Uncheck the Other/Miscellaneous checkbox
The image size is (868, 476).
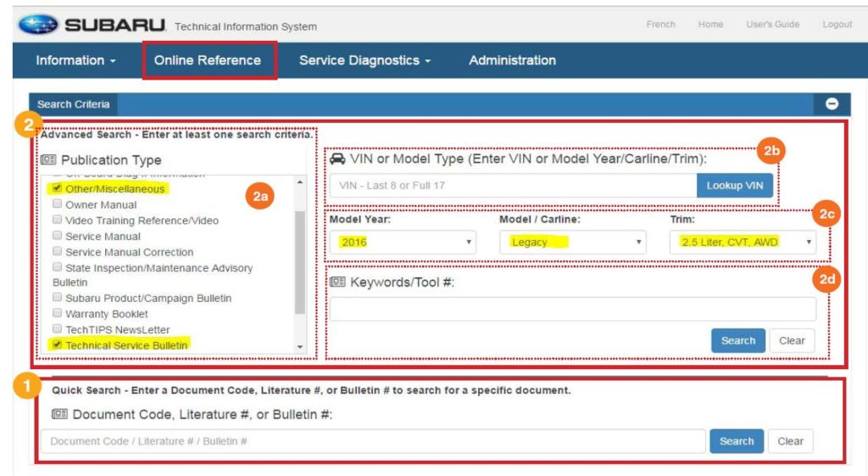coord(57,188)
